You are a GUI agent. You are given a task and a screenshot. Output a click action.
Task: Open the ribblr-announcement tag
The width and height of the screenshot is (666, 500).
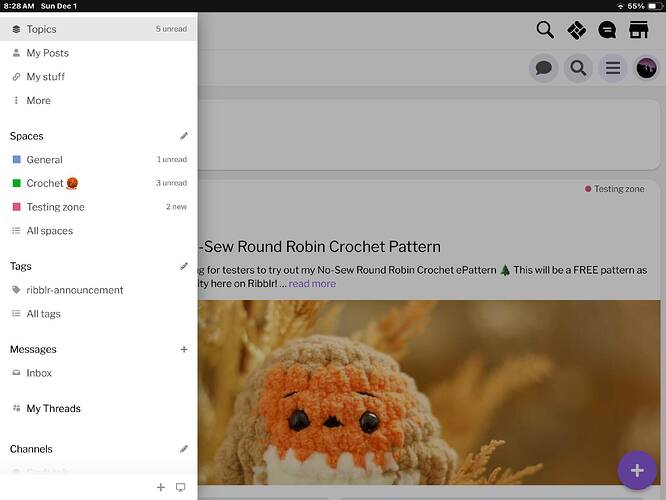(98, 290)
